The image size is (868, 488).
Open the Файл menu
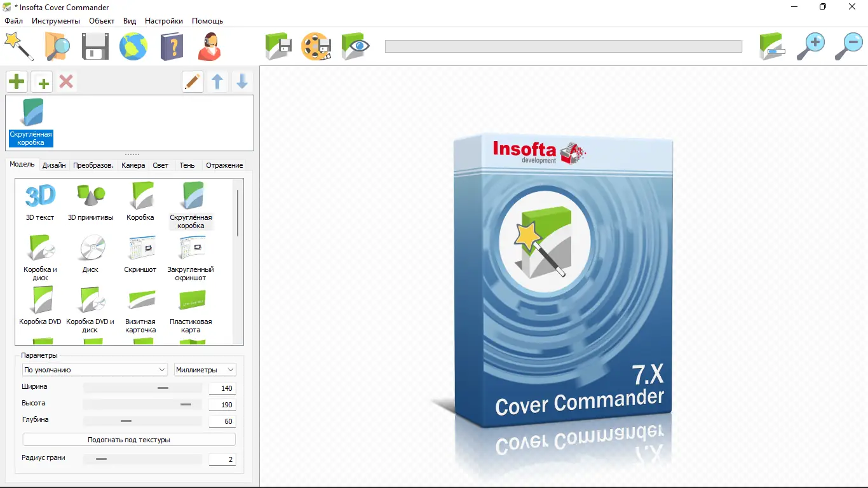click(13, 21)
